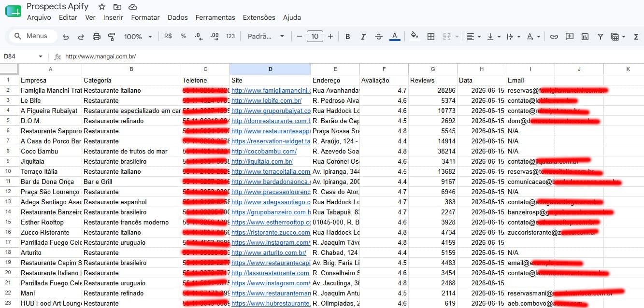Format cell as percent
644x308 pixels.
(x=184, y=36)
